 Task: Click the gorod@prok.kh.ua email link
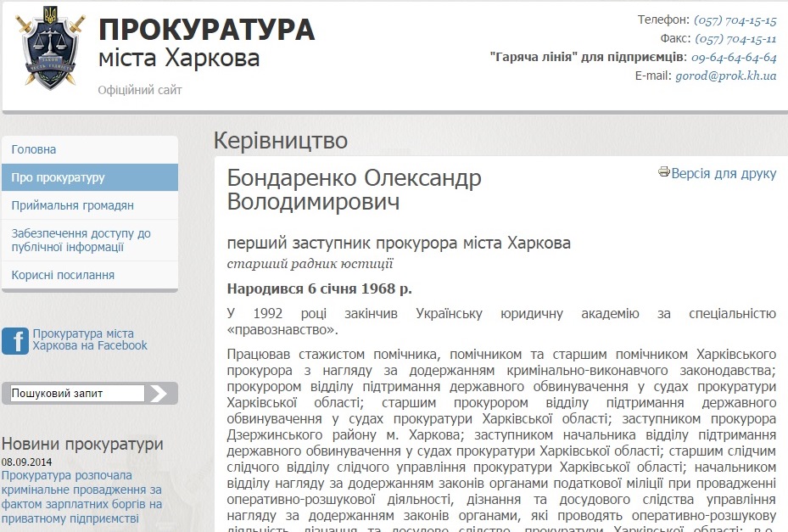click(x=725, y=76)
